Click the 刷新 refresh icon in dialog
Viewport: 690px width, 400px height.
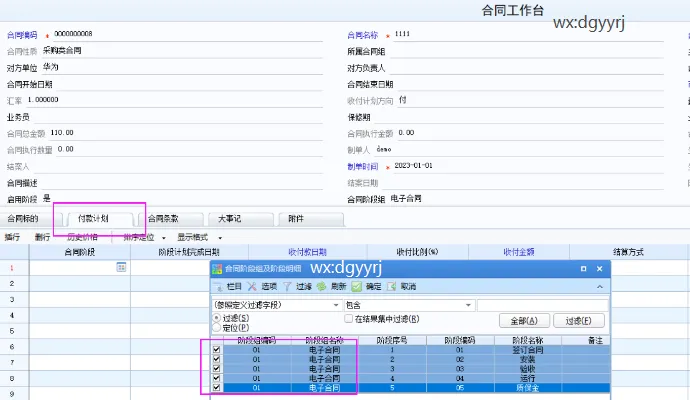coord(322,287)
